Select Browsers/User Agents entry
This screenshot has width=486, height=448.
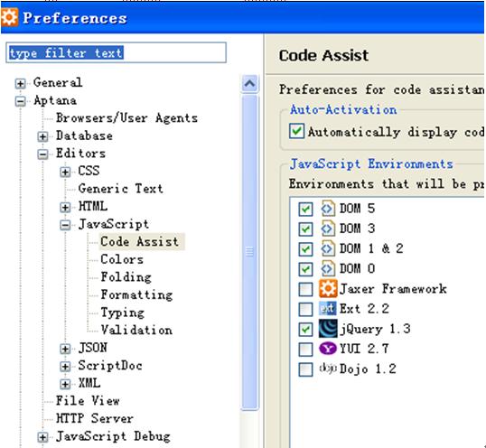point(126,118)
